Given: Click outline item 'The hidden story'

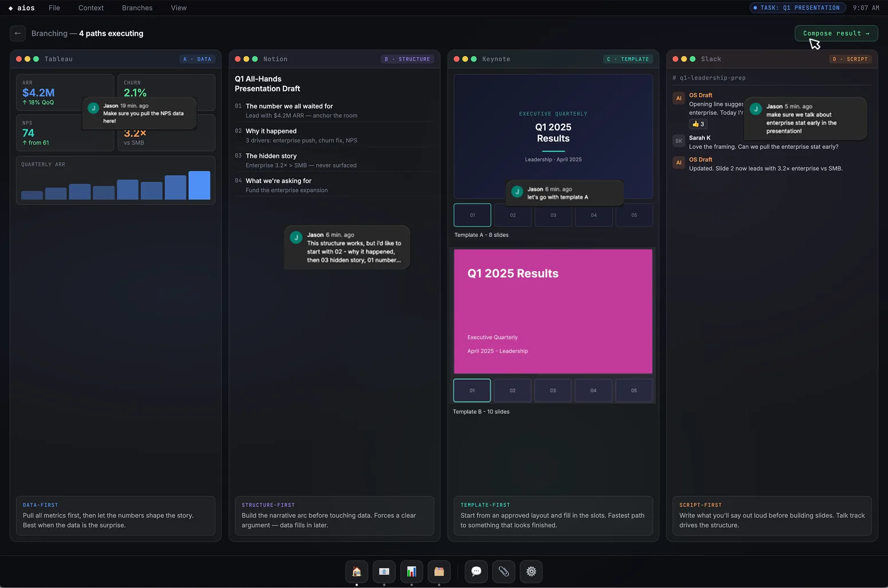Looking at the screenshot, I should coord(334,160).
